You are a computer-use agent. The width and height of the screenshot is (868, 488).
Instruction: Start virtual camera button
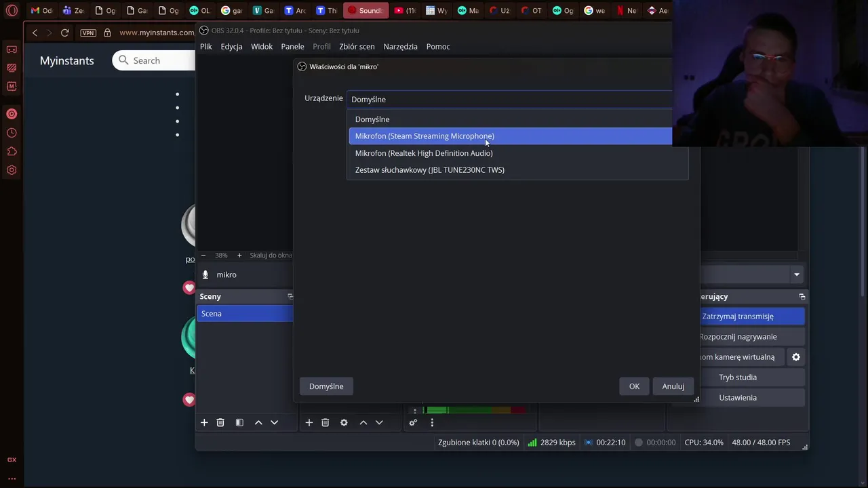point(742,357)
